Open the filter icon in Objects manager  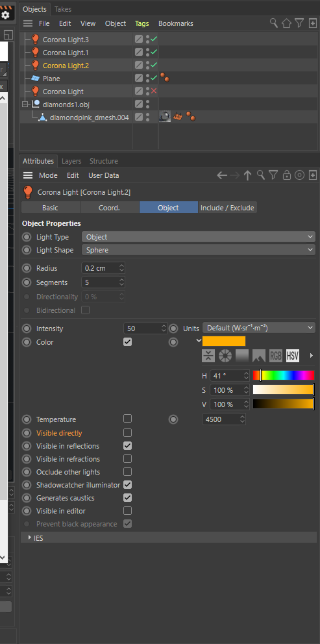pyautogui.click(x=299, y=23)
